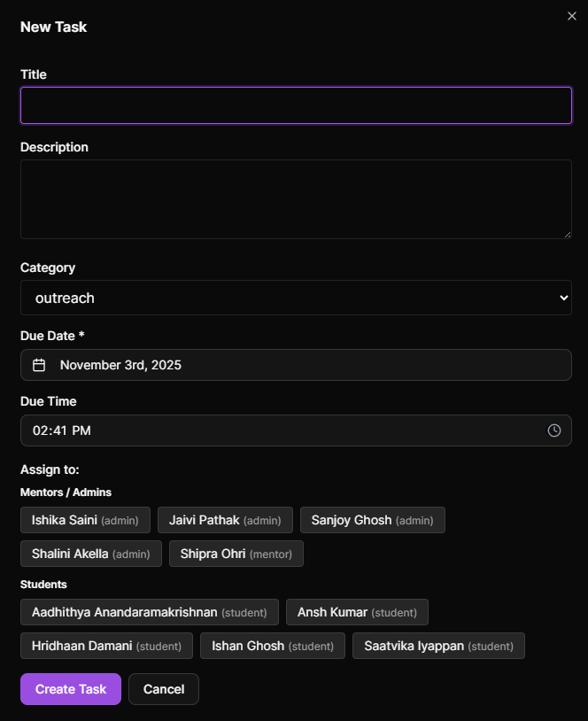
Task: Click the clock icon in Due Time
Action: click(x=554, y=430)
